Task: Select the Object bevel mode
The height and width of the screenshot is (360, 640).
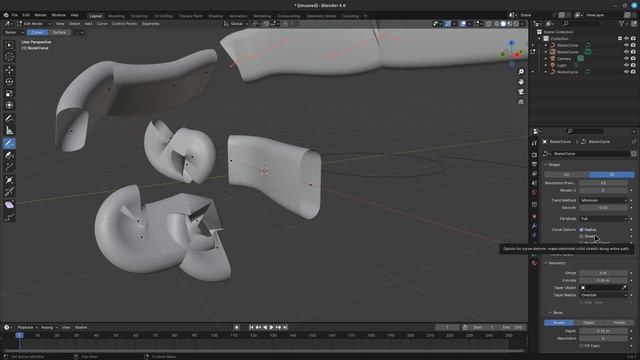Action: pyautogui.click(x=589, y=323)
